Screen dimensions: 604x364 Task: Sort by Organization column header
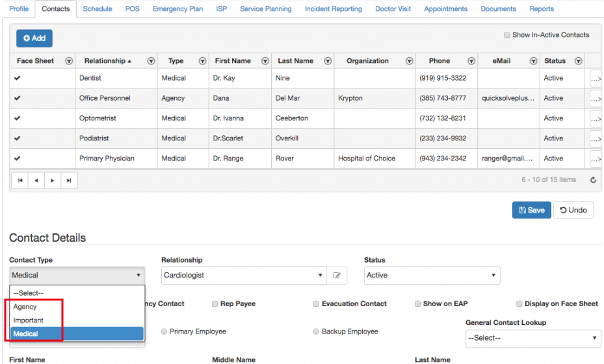367,61
